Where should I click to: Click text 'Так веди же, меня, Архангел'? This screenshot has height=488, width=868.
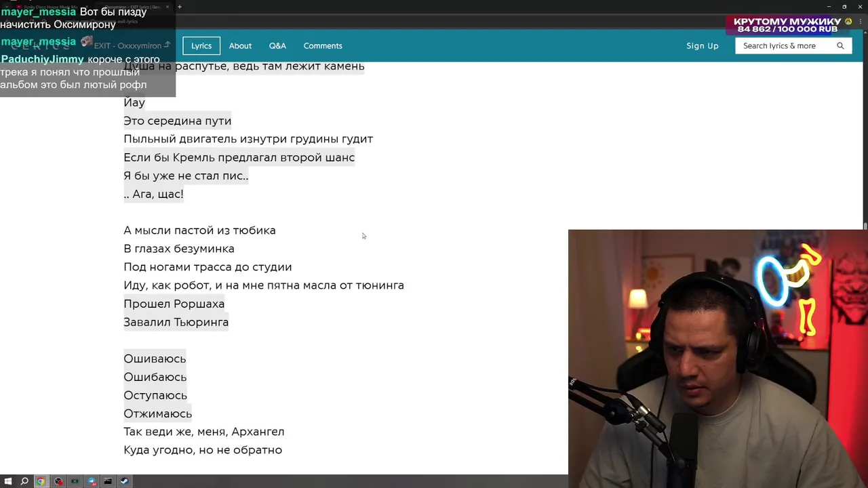(203, 432)
